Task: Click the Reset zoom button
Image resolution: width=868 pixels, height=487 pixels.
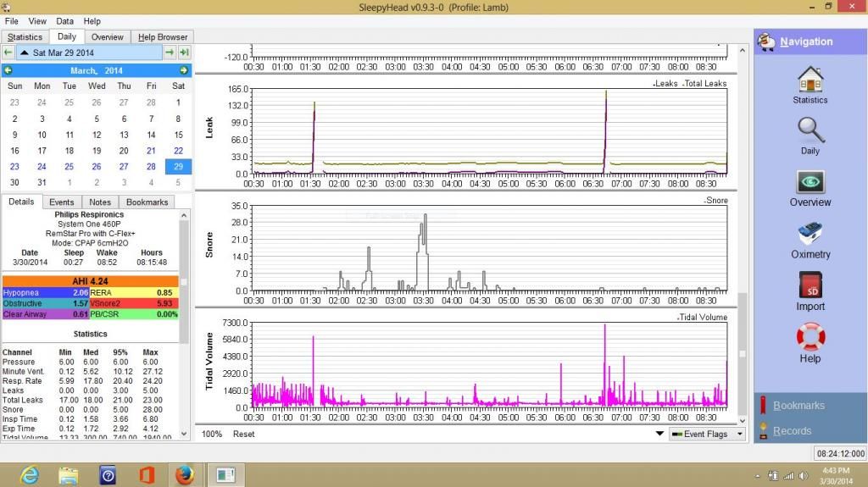Action: click(x=243, y=434)
